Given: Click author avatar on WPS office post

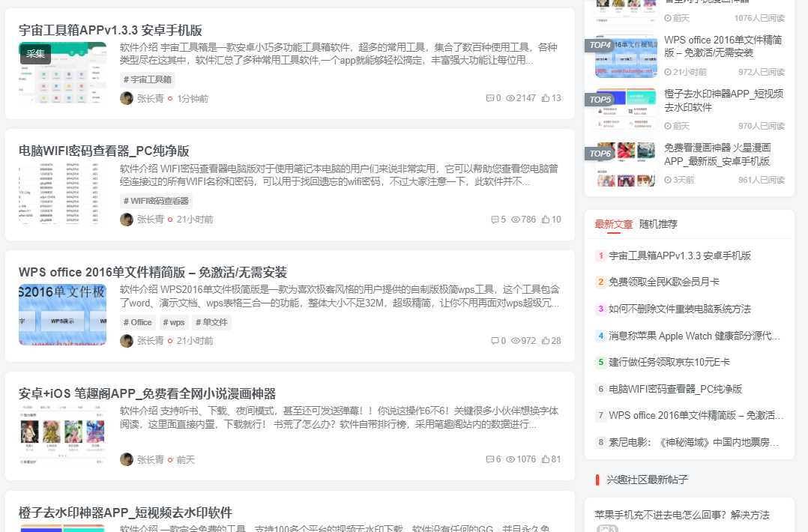Looking at the screenshot, I should [x=127, y=340].
